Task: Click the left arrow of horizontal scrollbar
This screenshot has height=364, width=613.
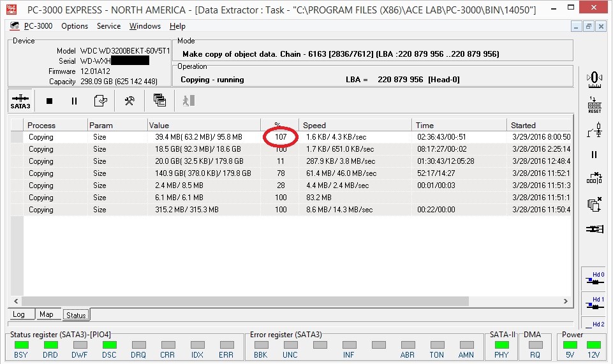Action: [16, 301]
